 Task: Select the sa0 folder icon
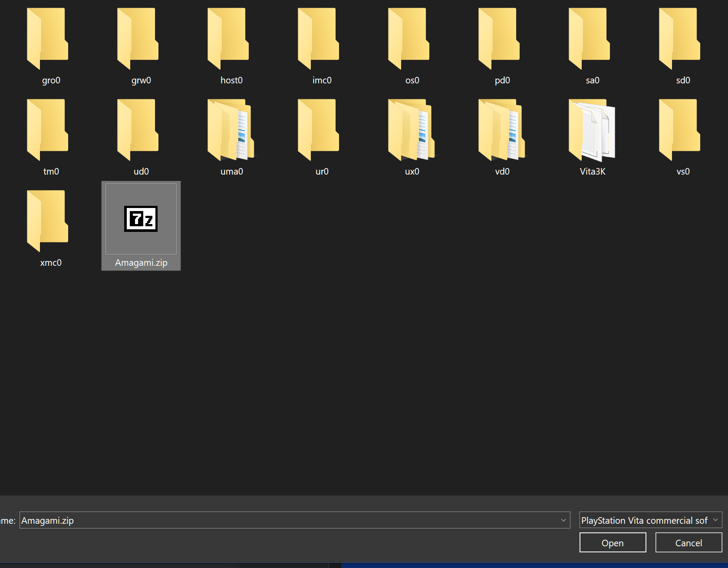pos(589,38)
